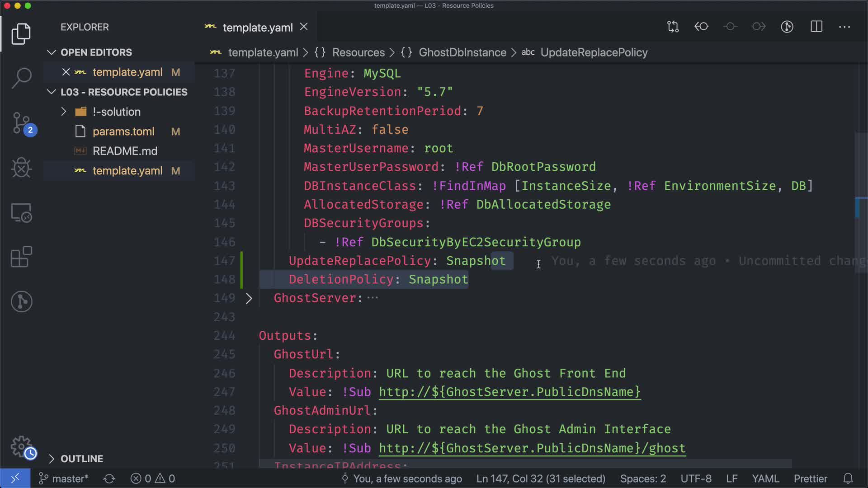The height and width of the screenshot is (488, 868).
Task: Toggle the Prettier formatter status item
Action: [x=810, y=479]
